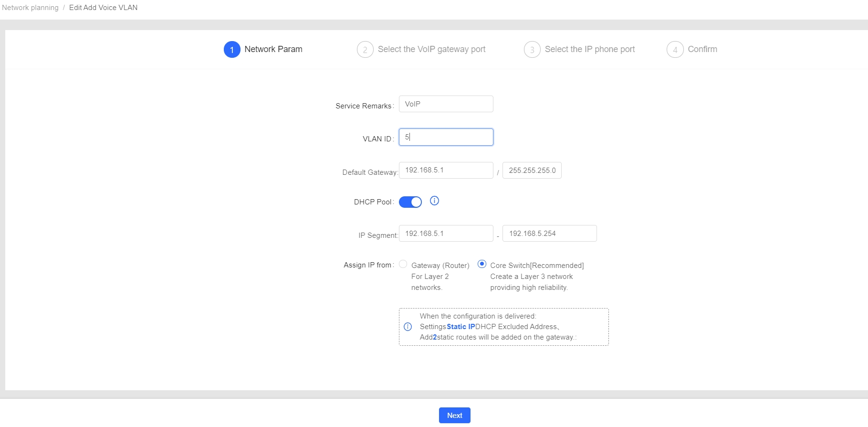
Task: Edit IP Segment end 192.168.5.254 field
Action: [550, 234]
